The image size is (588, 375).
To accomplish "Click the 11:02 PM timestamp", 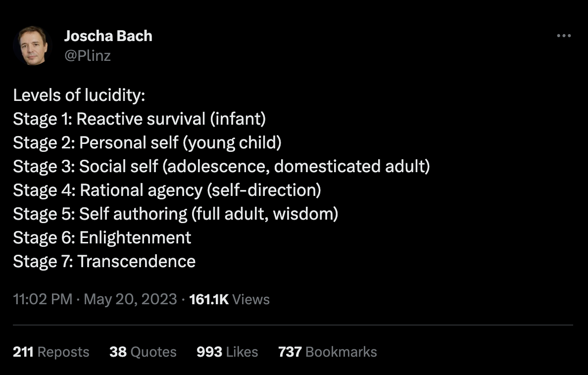I will tap(43, 299).
